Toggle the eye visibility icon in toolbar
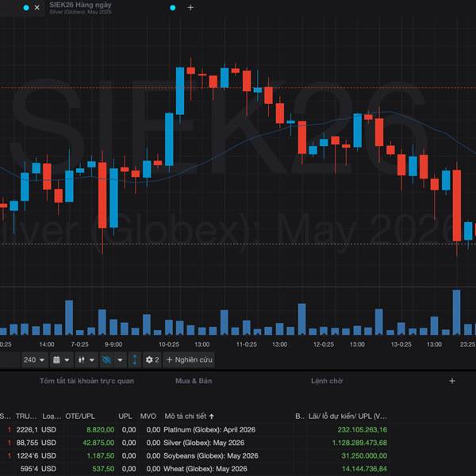476x476 pixels. [106, 359]
